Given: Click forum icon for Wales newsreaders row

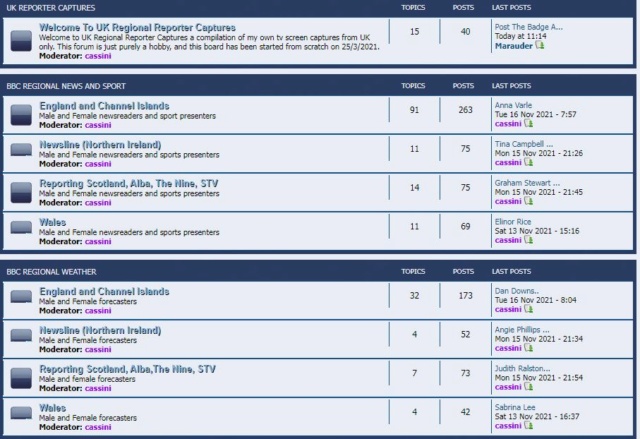Looking at the screenshot, I should pos(21,227).
